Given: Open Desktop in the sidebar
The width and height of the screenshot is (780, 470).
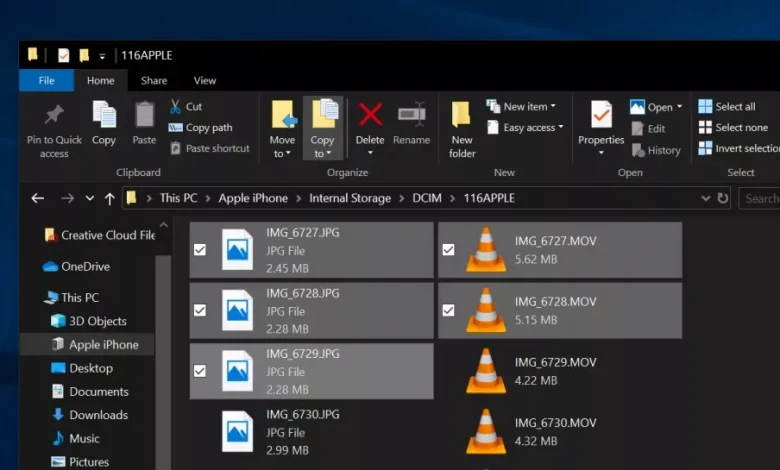Looking at the screenshot, I should point(82,368).
